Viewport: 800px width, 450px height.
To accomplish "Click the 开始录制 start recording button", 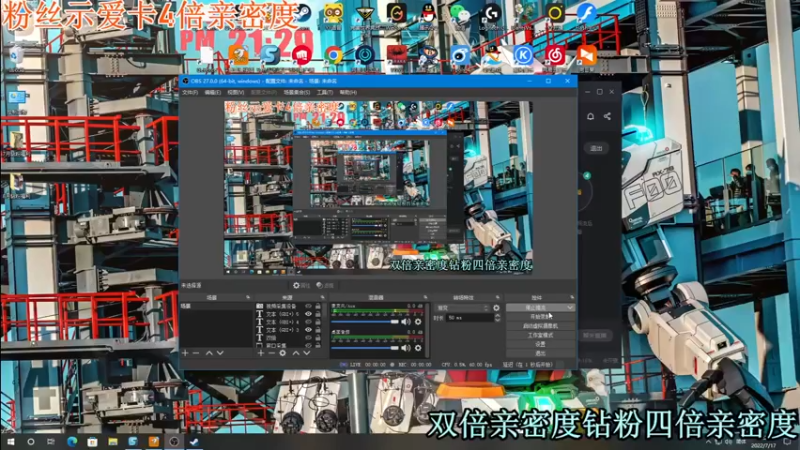I will 540,317.
